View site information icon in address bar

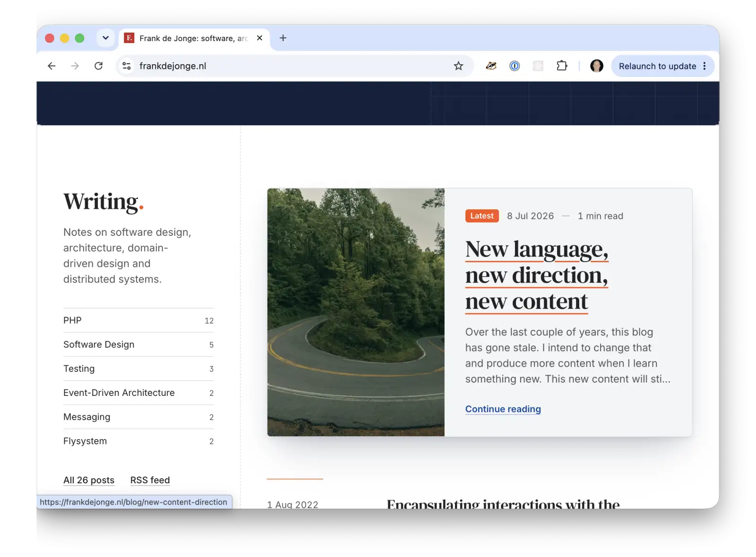pyautogui.click(x=127, y=66)
